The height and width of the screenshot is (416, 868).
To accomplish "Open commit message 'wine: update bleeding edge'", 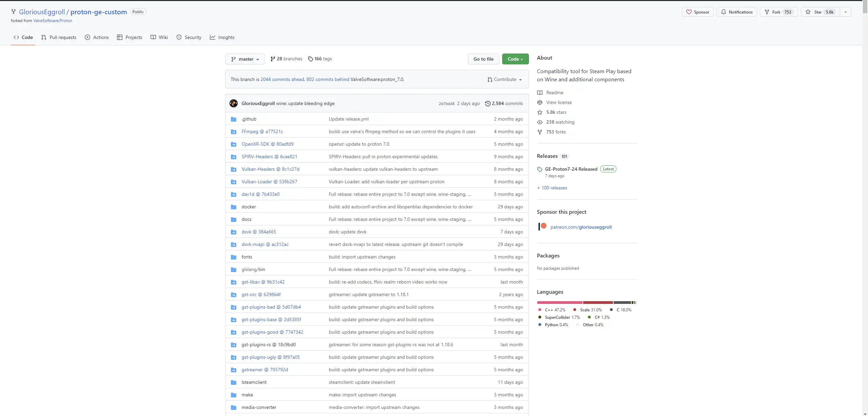I will [305, 103].
